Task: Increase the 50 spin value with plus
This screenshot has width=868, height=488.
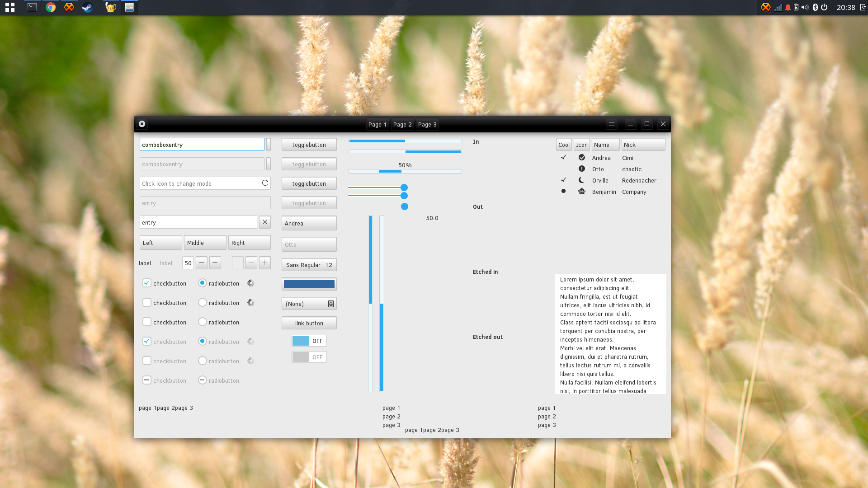Action: point(215,263)
